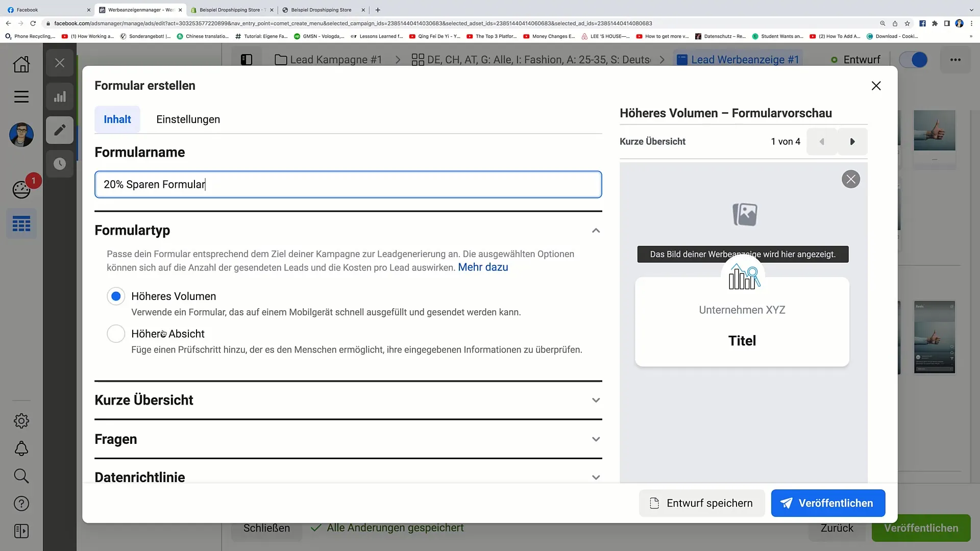980x551 pixels.
Task: Open Phone Recycling bookmark
Action: 30,36
